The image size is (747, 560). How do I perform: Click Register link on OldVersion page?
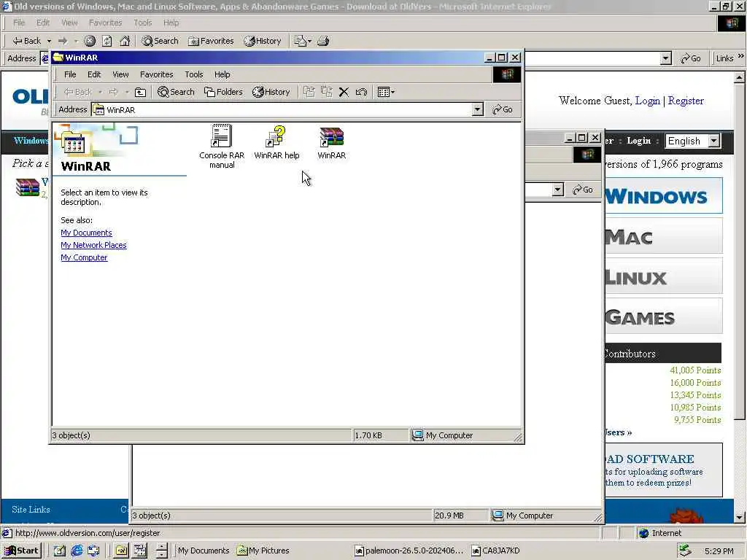[686, 101]
